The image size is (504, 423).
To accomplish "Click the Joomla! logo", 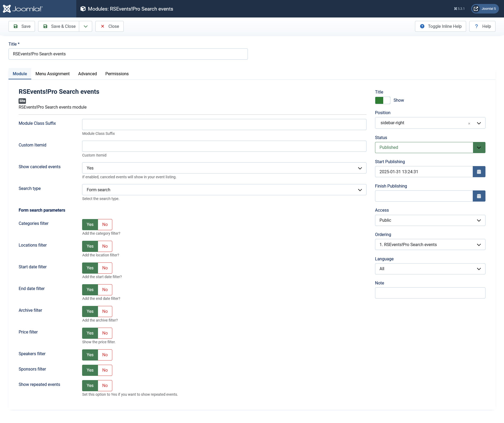I will (23, 9).
